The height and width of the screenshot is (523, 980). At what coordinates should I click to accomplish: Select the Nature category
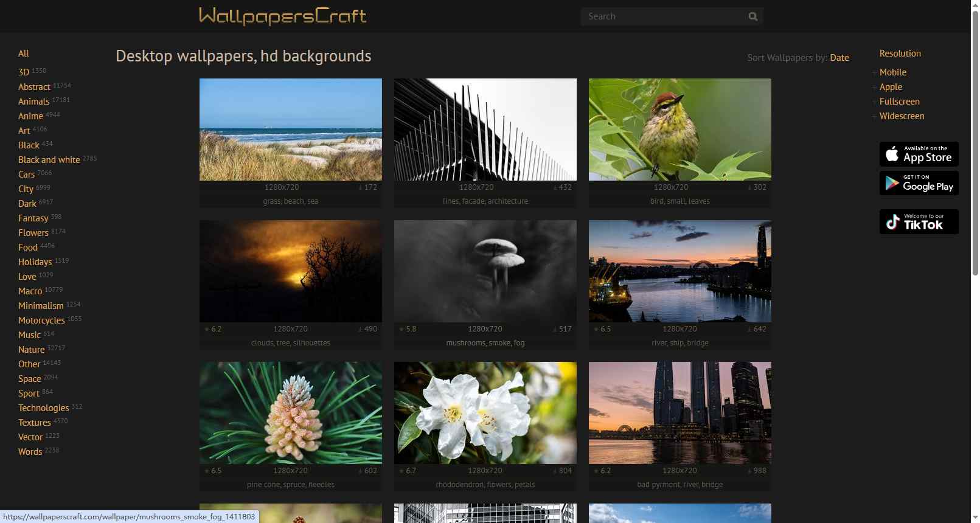(x=31, y=350)
